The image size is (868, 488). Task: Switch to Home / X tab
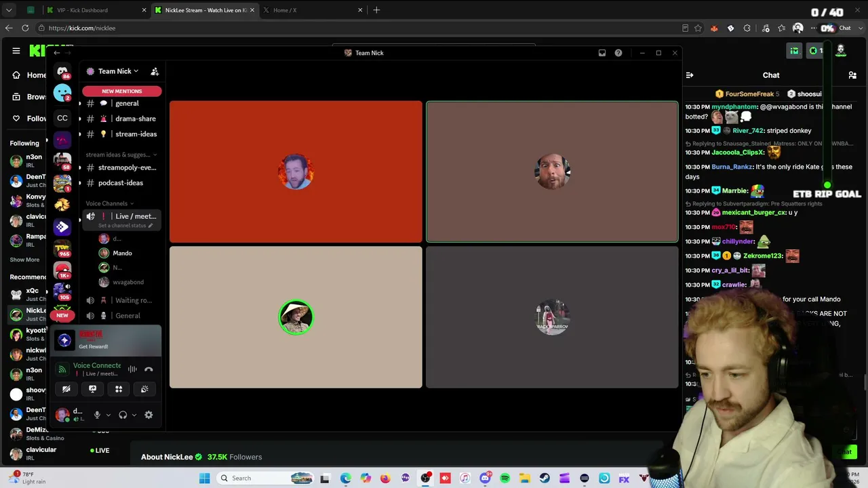click(x=311, y=10)
